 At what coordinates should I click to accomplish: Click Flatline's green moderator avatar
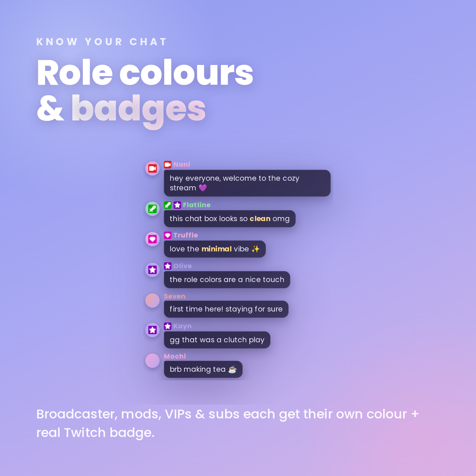click(x=153, y=209)
